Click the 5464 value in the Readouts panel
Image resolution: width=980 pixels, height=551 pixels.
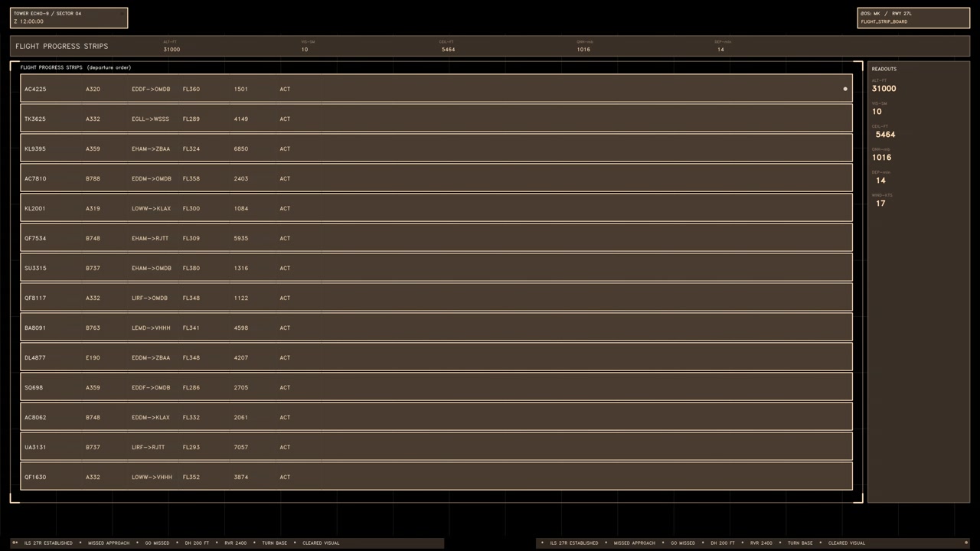[x=885, y=135]
